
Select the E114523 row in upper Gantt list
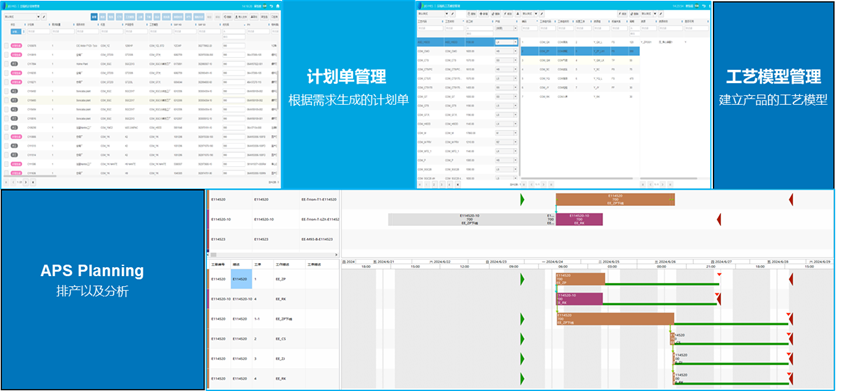(x=273, y=239)
